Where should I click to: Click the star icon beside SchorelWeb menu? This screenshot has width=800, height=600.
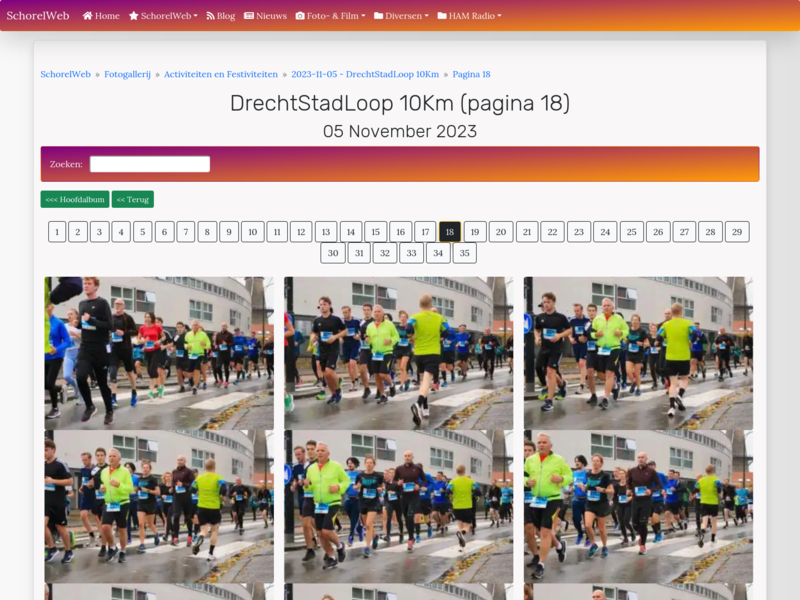pyautogui.click(x=134, y=16)
